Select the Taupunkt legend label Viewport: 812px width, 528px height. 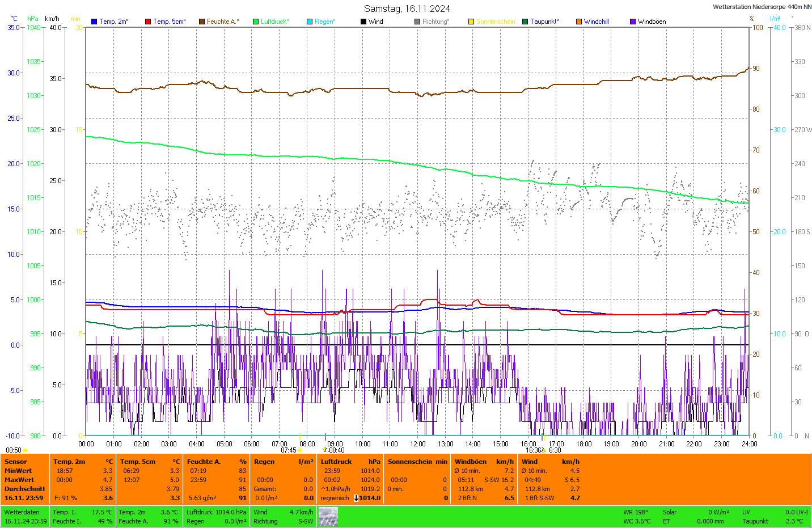tap(544, 22)
